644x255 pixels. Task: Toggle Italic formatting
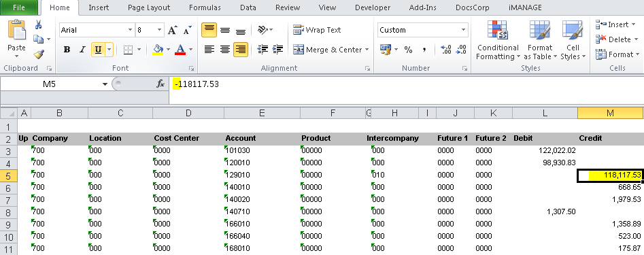(82, 50)
